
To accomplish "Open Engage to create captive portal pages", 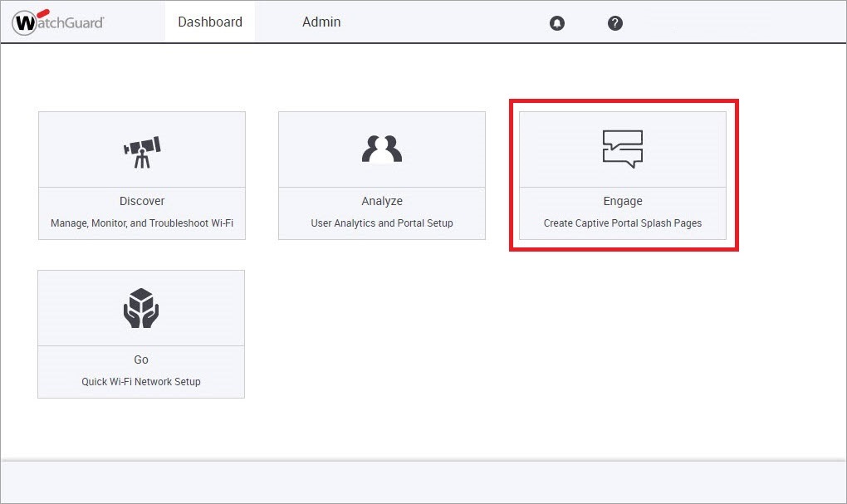I will pyautogui.click(x=622, y=174).
